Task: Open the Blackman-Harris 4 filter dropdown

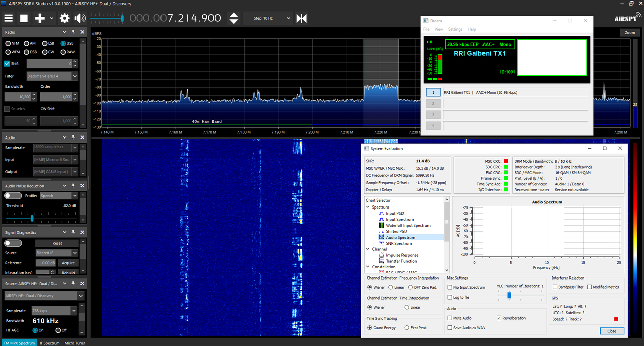Action: pyautogui.click(x=52, y=76)
